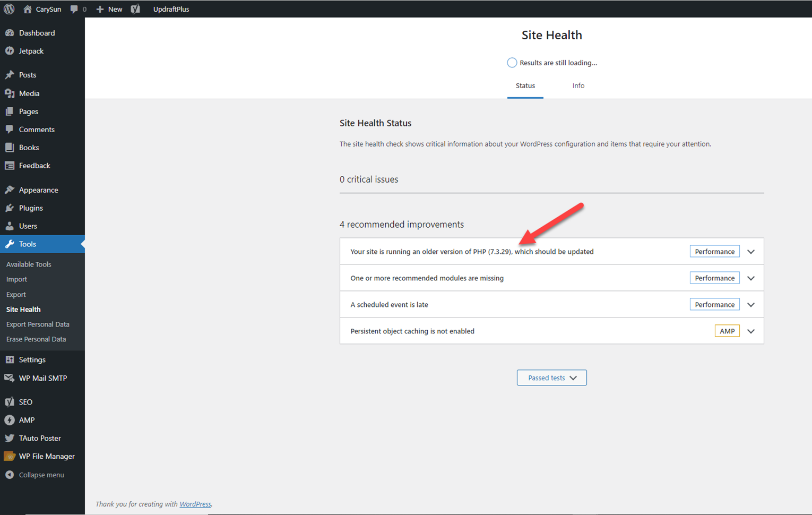812x515 pixels.
Task: Click 'Site Health Status' heading
Action: point(375,123)
